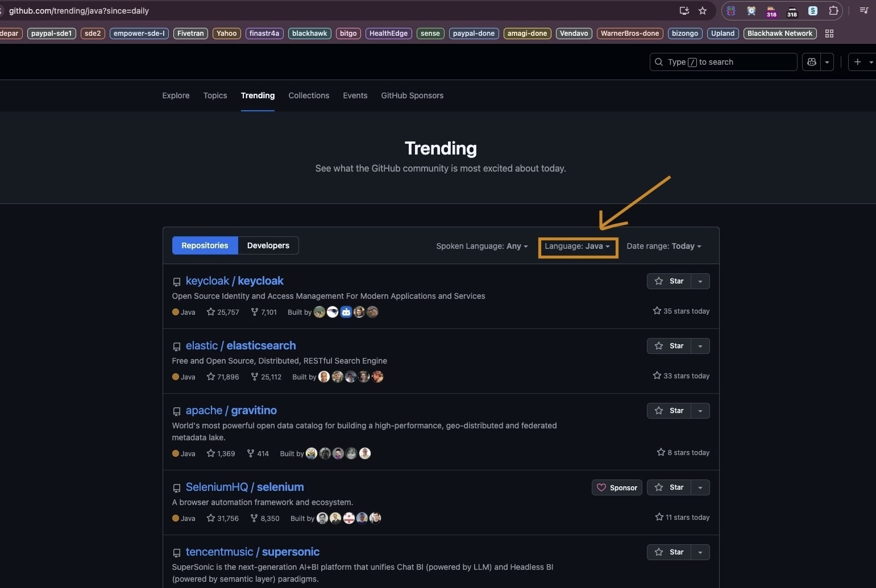Expand star lists dropdown for keycloak
This screenshot has width=876, height=588.
pyautogui.click(x=700, y=281)
